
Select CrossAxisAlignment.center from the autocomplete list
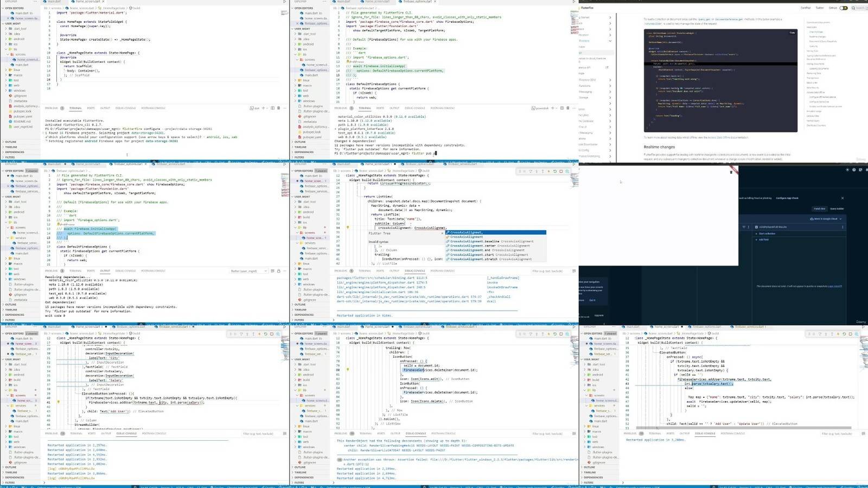(x=496, y=245)
